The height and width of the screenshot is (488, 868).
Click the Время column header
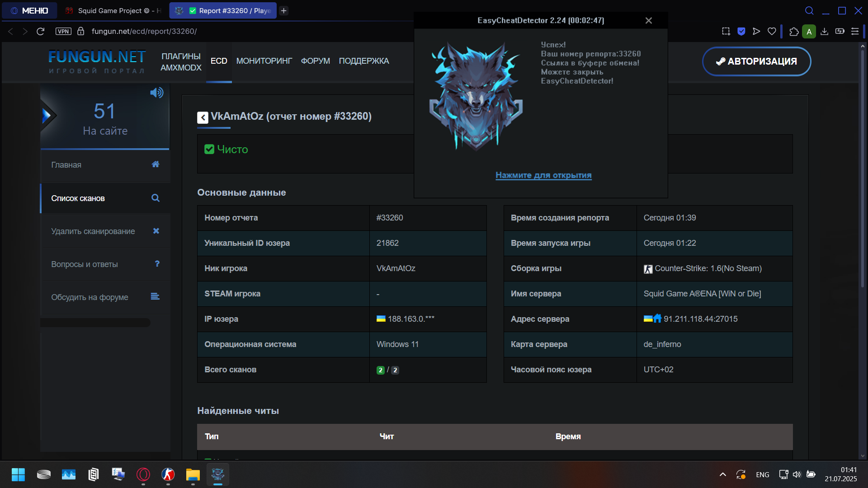(568, 436)
